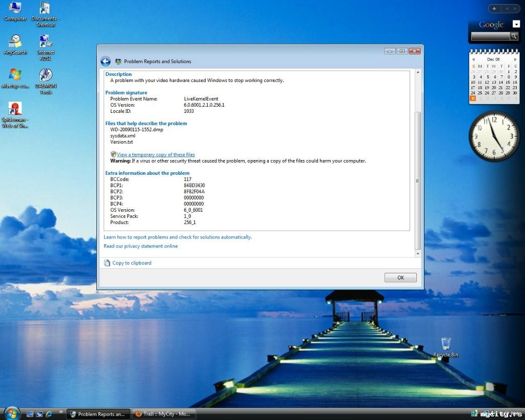Click the Google gadget search magnifier
This screenshot has width=525, height=420.
pos(513,36)
